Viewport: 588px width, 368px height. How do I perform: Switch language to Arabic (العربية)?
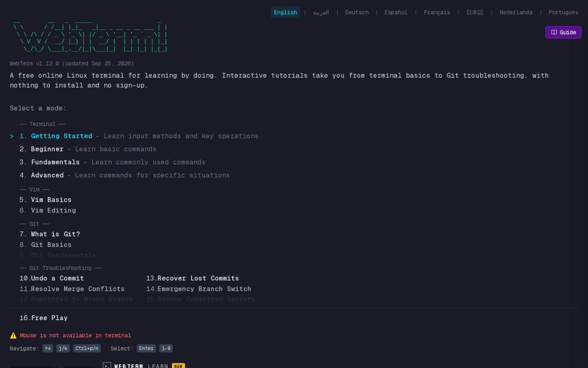click(321, 12)
